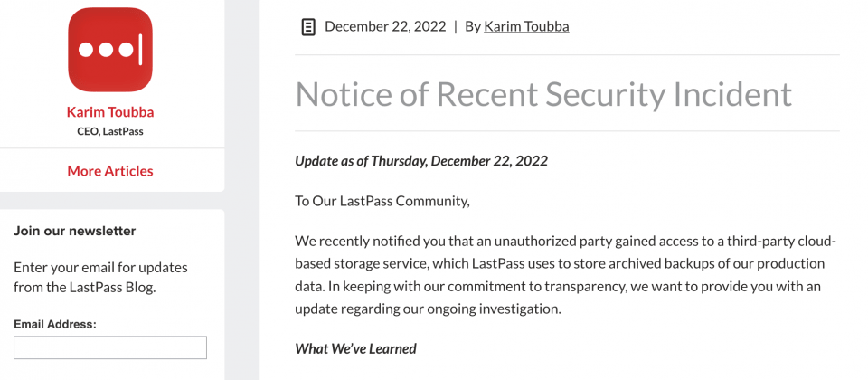Click the Join our newsletter heading
This screenshot has height=380, width=868.
coord(75,231)
